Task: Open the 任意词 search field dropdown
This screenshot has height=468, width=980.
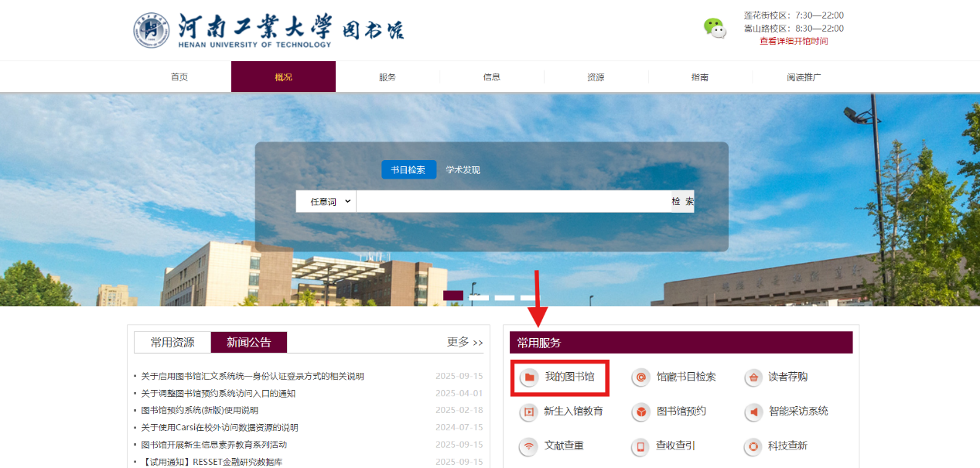Action: coord(326,201)
